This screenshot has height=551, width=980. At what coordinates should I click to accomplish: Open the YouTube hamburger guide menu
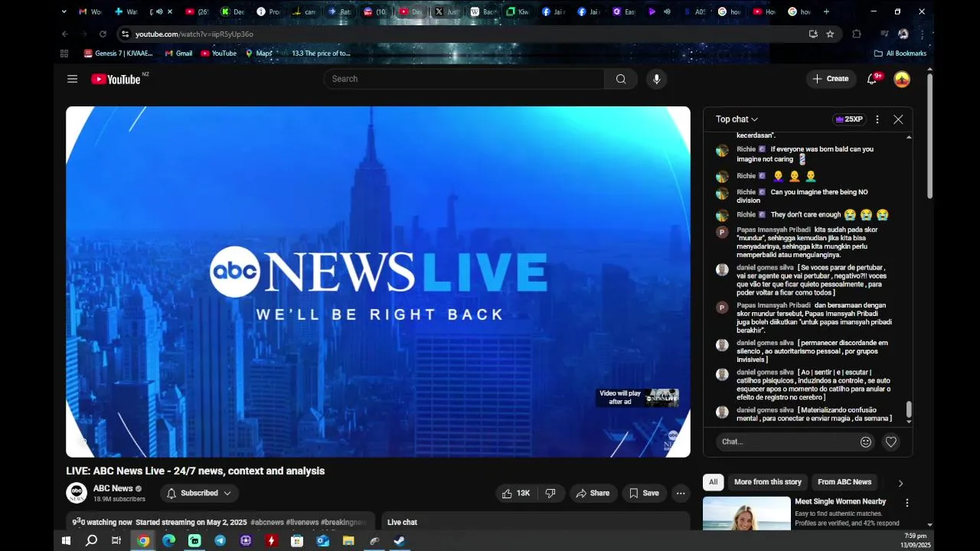click(x=72, y=79)
